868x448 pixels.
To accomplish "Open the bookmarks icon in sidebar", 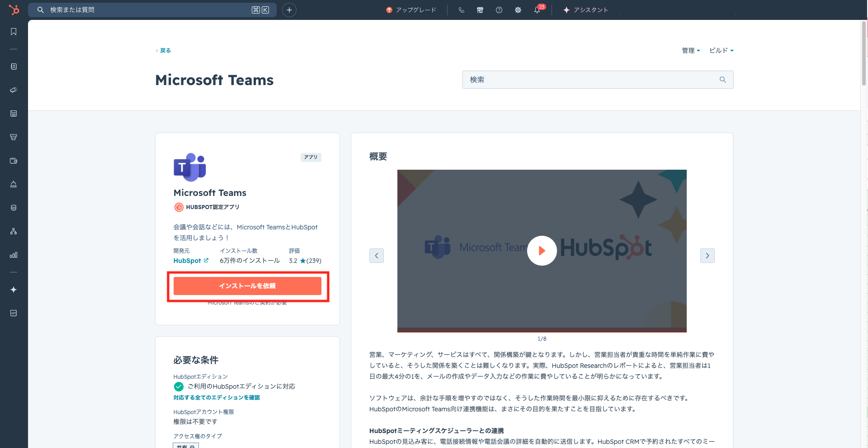I will pyautogui.click(x=14, y=32).
